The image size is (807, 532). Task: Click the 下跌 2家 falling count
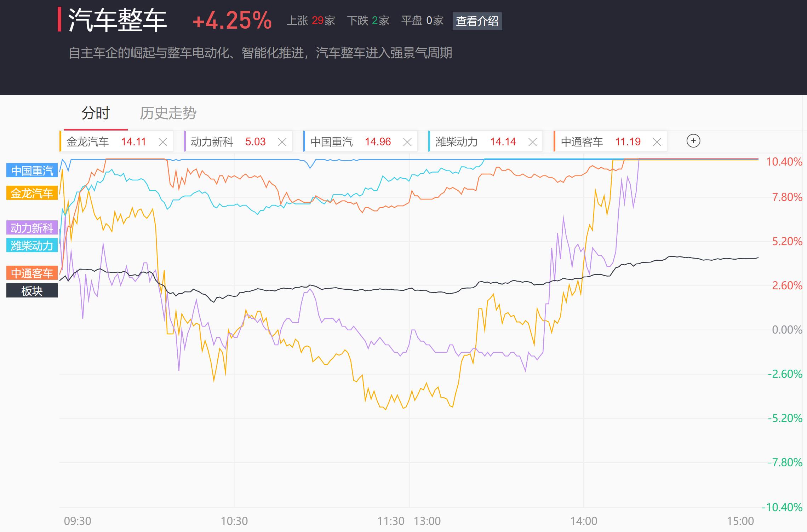pos(368,21)
